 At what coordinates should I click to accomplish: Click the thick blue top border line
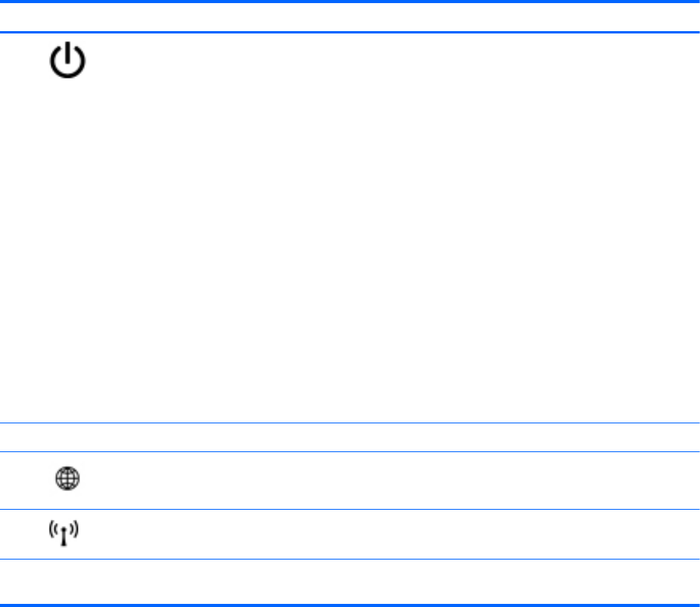[x=350, y=2]
